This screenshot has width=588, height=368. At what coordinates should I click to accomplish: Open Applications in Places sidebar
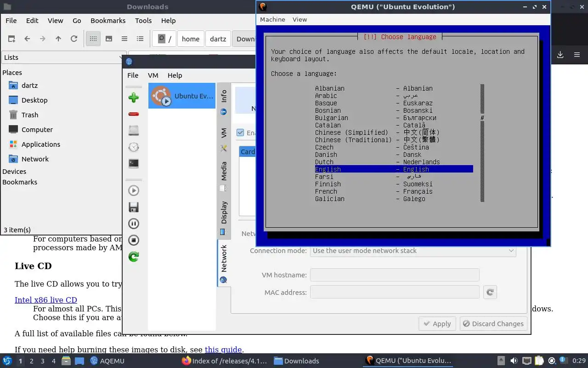point(41,144)
